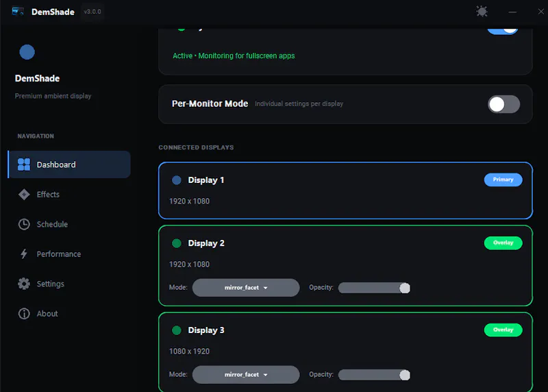Click the 'CONNECTED DISPLAYS' section heading
The image size is (548, 392).
point(196,147)
